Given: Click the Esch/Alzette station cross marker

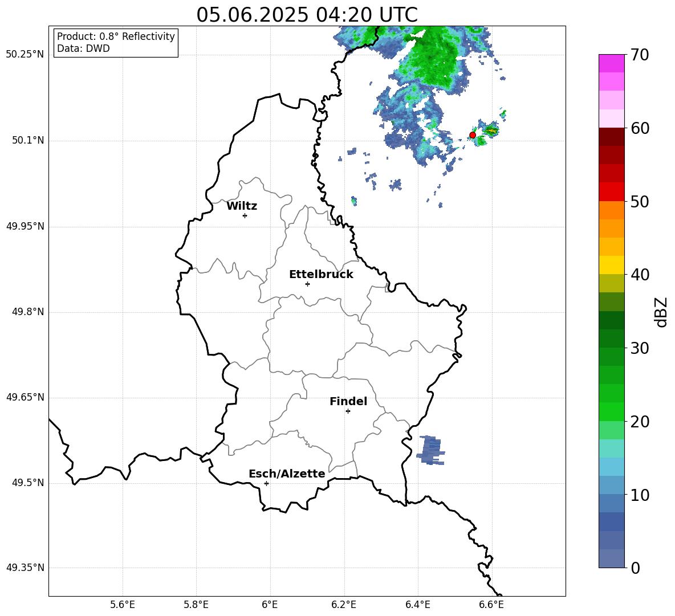Looking at the screenshot, I should click(x=266, y=483).
